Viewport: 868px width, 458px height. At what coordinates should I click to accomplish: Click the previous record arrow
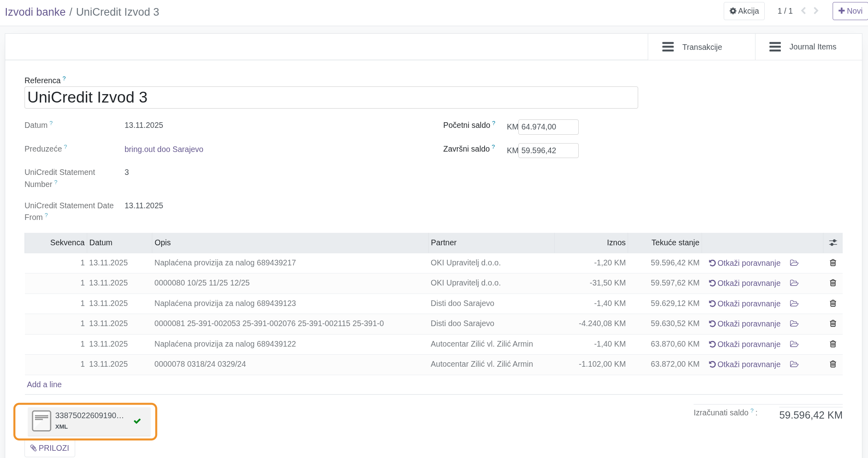tap(803, 11)
